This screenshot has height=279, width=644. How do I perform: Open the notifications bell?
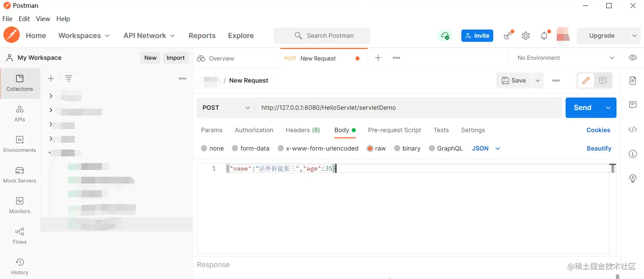pos(544,36)
